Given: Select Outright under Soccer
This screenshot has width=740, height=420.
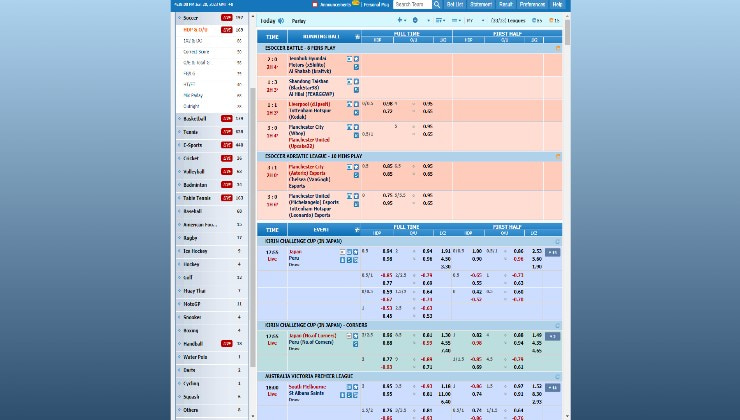Looking at the screenshot, I should click(x=191, y=107).
